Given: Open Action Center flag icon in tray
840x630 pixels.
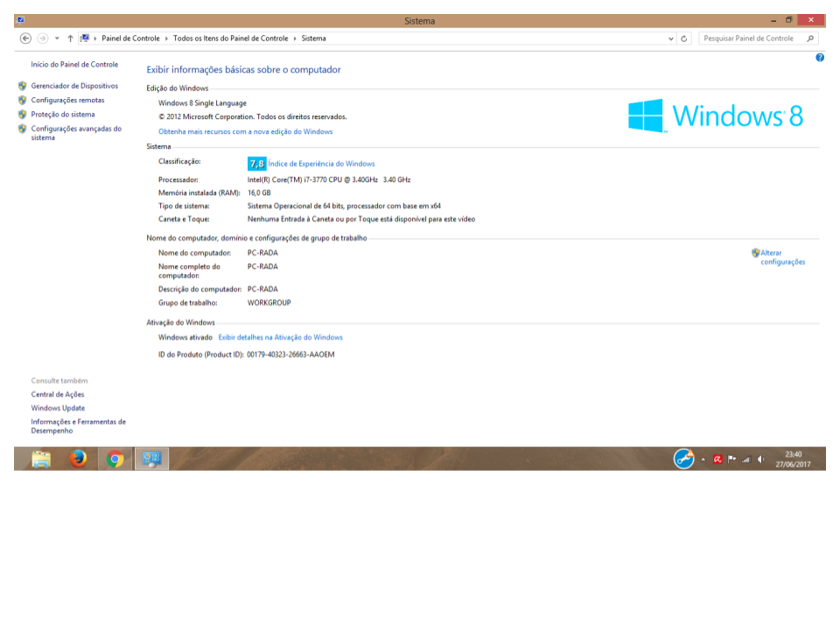Looking at the screenshot, I should [x=731, y=459].
